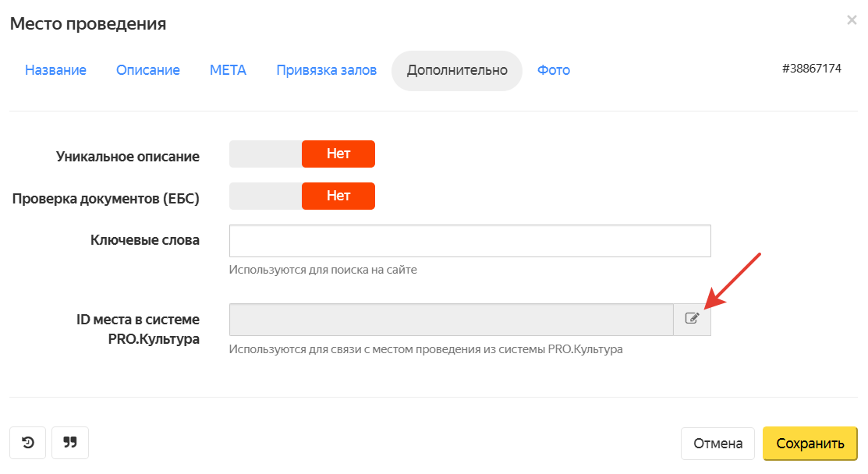Click the Ключевые слова field label

(x=145, y=240)
